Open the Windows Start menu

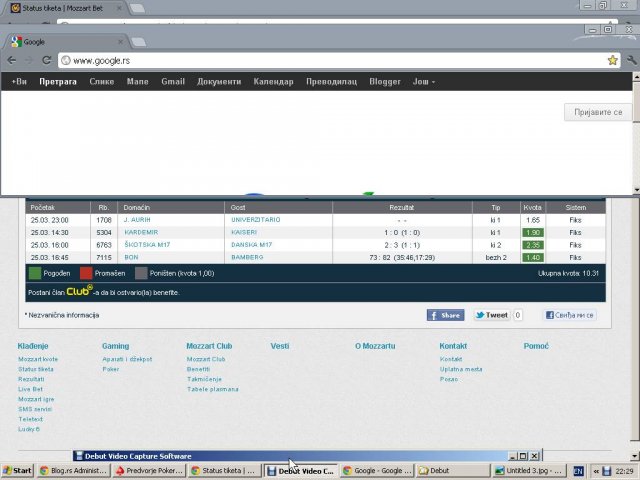(x=17, y=471)
